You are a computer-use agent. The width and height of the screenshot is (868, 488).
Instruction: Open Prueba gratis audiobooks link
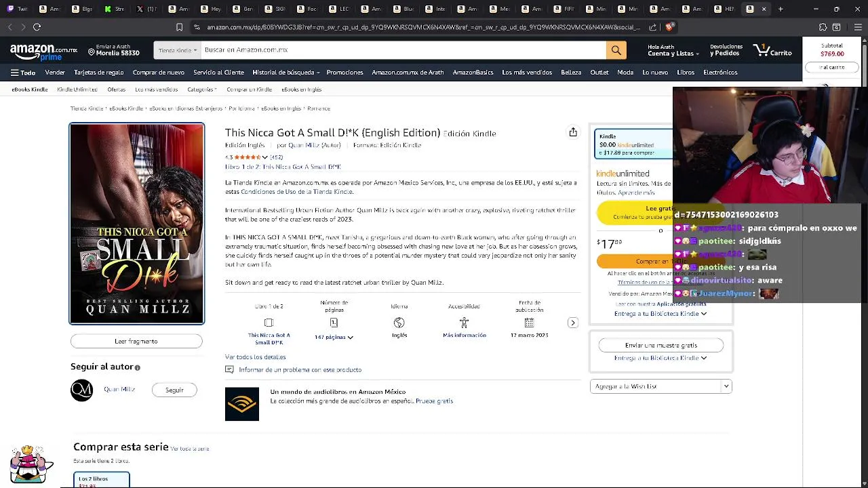click(x=435, y=401)
